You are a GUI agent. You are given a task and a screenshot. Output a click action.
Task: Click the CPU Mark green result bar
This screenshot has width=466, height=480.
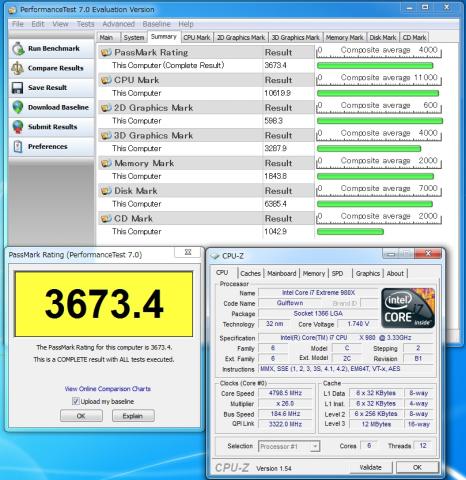click(x=378, y=93)
